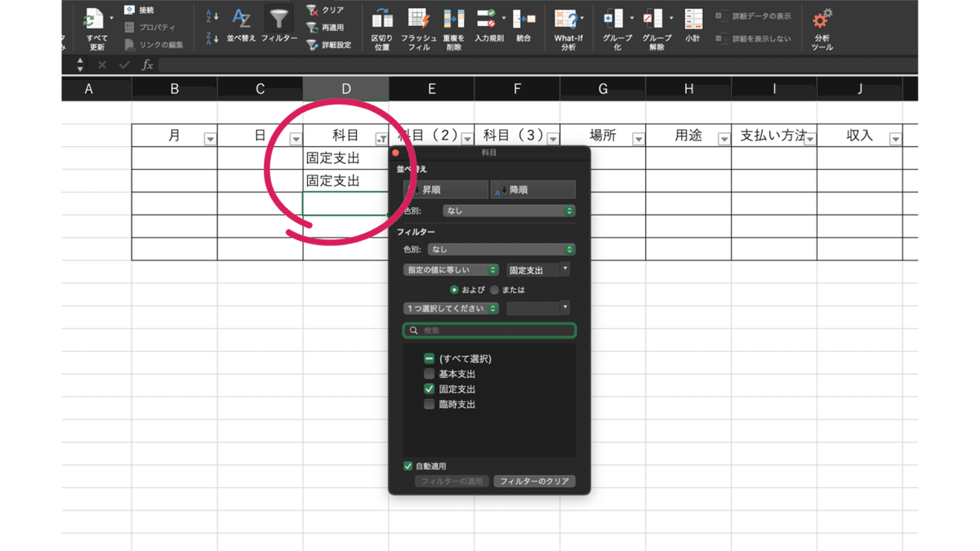Click 詳細を表示しない hide detail
This screenshot has height=551, width=980.
[753, 38]
